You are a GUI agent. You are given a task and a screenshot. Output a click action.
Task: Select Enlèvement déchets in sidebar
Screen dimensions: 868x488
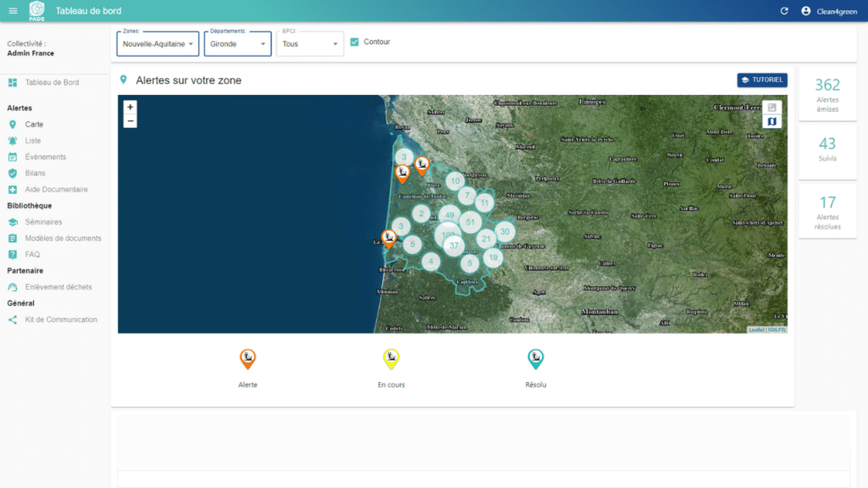(x=58, y=287)
